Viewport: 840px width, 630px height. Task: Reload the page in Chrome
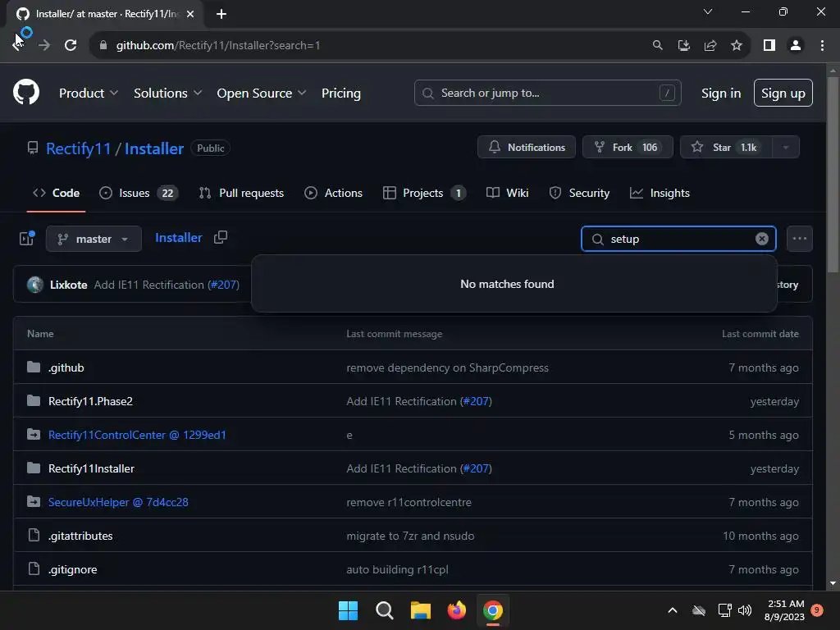(x=71, y=45)
